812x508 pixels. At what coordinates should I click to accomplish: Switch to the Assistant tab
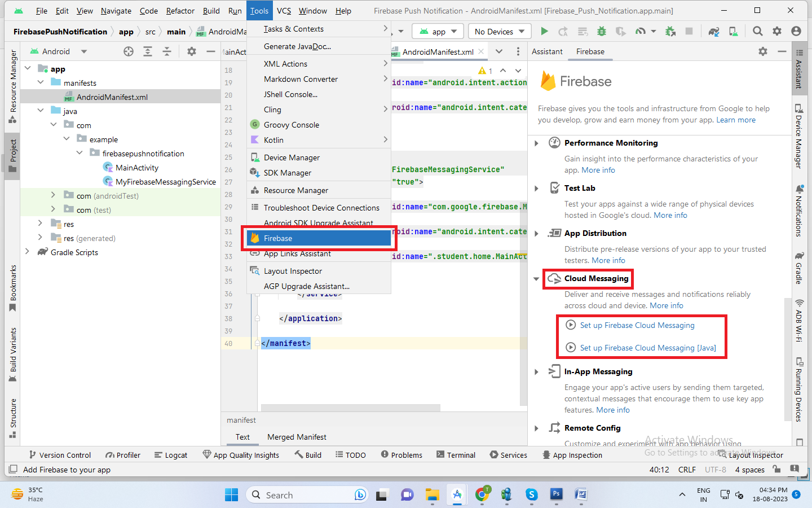(x=547, y=51)
